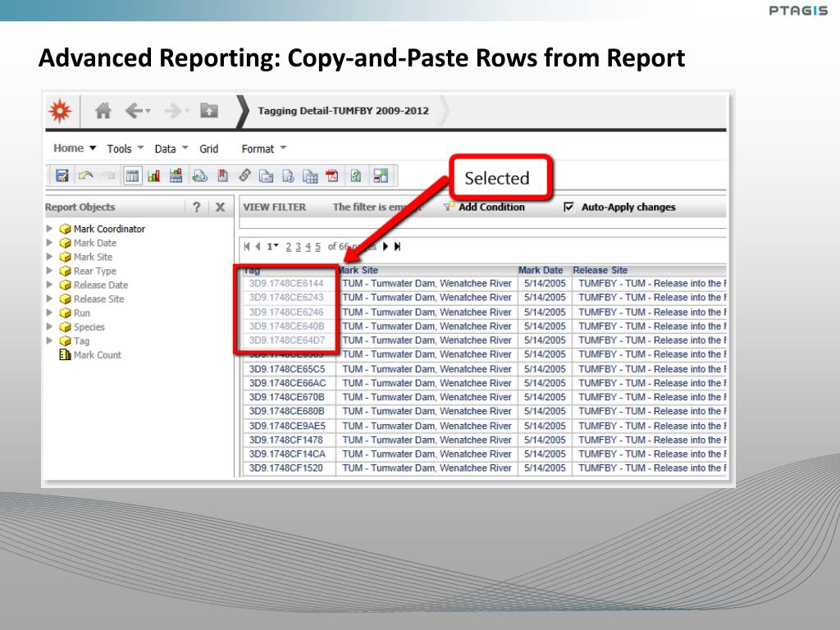Click the save report disk icon
The height and width of the screenshot is (630, 840).
click(62, 176)
